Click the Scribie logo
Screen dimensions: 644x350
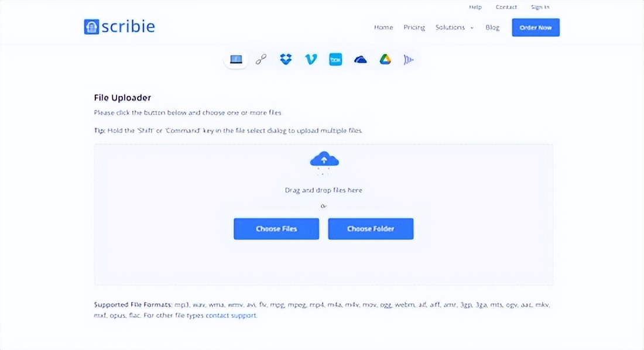119,27
